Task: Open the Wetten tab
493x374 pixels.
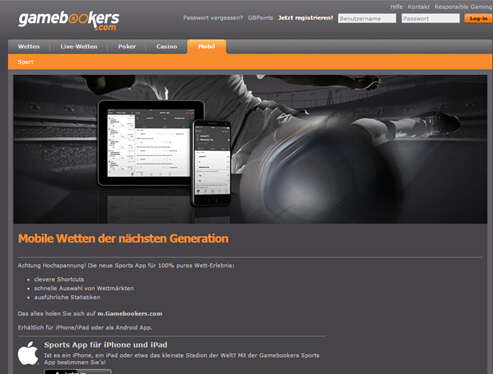Action: coord(29,47)
